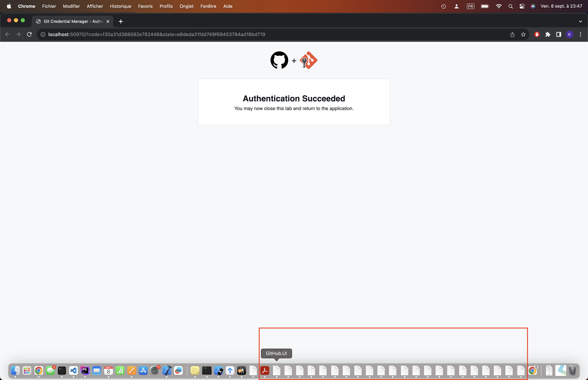Toggle the bookmark star for this page
The height and width of the screenshot is (380, 588).
tap(523, 34)
